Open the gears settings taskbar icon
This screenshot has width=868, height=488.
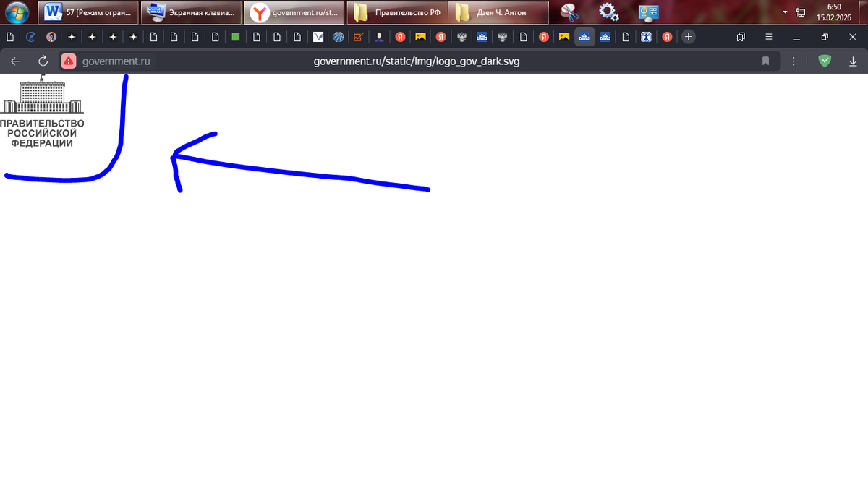(609, 12)
